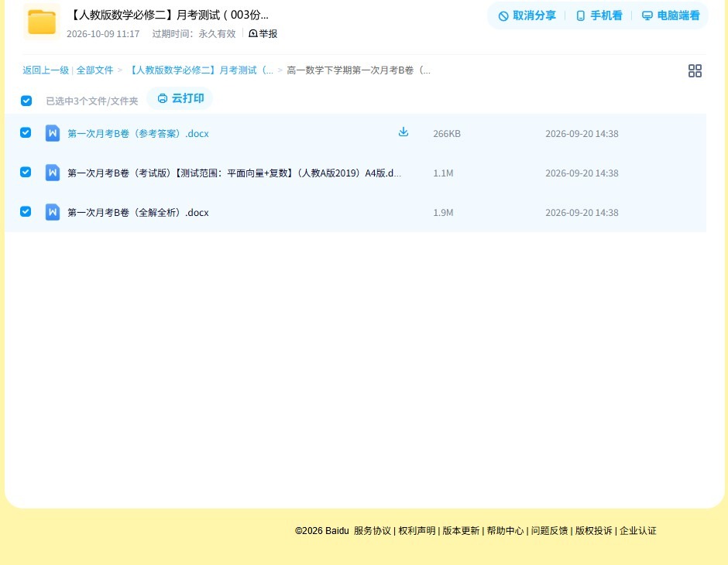Click the 1.9M file size value

pyautogui.click(x=443, y=212)
